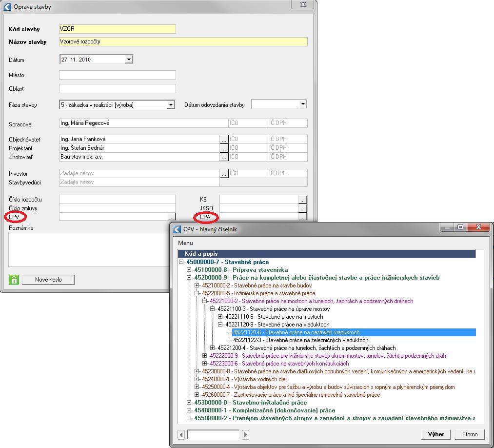Viewport: 494px width, 448px height.
Task: Click the back arrow icon in CPV číselník title bar
Action: [177, 229]
